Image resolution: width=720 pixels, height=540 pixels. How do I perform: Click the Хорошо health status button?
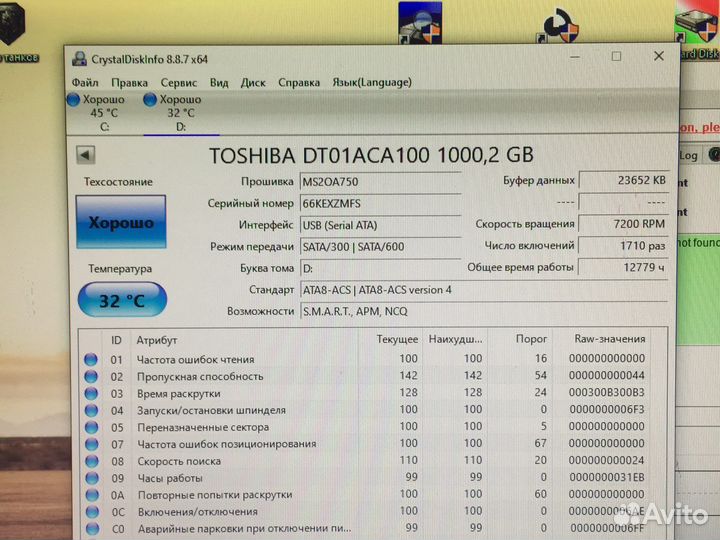tap(121, 222)
